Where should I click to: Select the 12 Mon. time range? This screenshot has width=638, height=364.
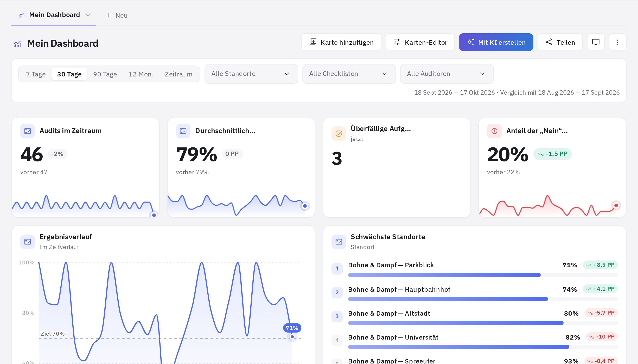point(141,74)
